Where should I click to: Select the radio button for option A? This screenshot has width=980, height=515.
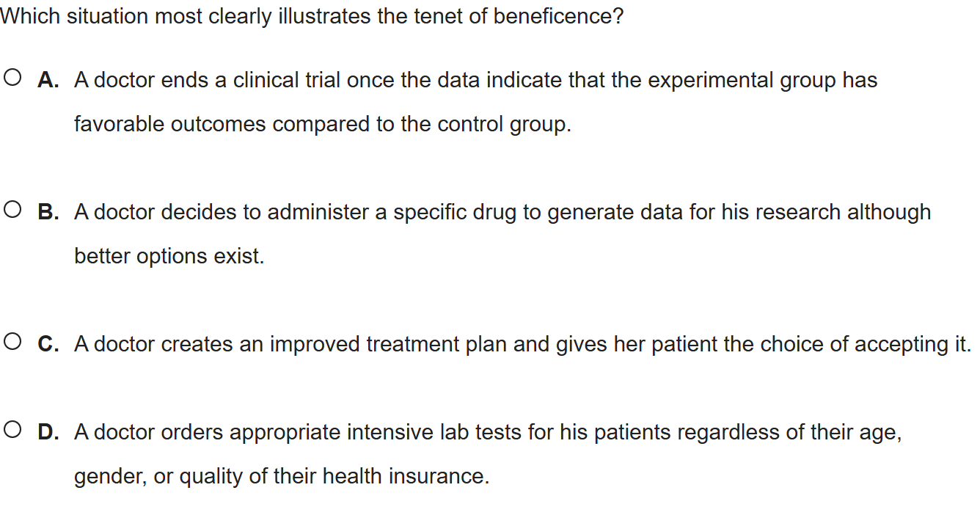(12, 78)
